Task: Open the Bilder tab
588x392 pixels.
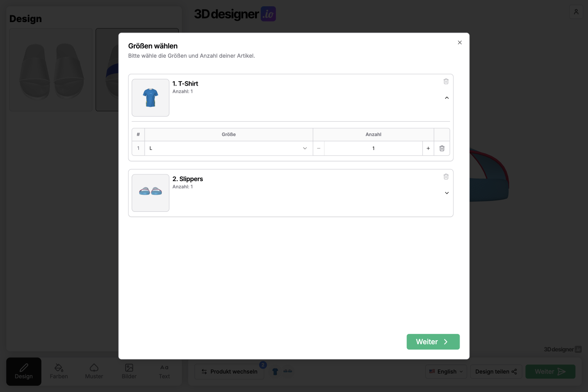Action: point(129,371)
